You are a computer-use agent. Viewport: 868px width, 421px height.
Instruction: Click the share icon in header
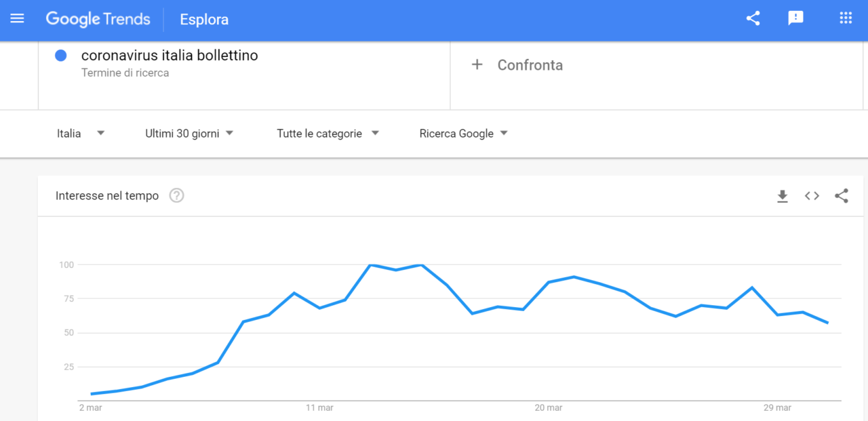tap(753, 19)
